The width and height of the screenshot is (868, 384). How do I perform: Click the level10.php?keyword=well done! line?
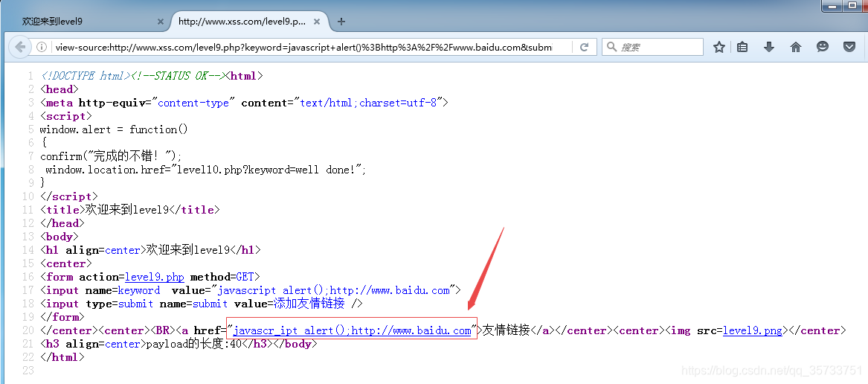point(206,170)
